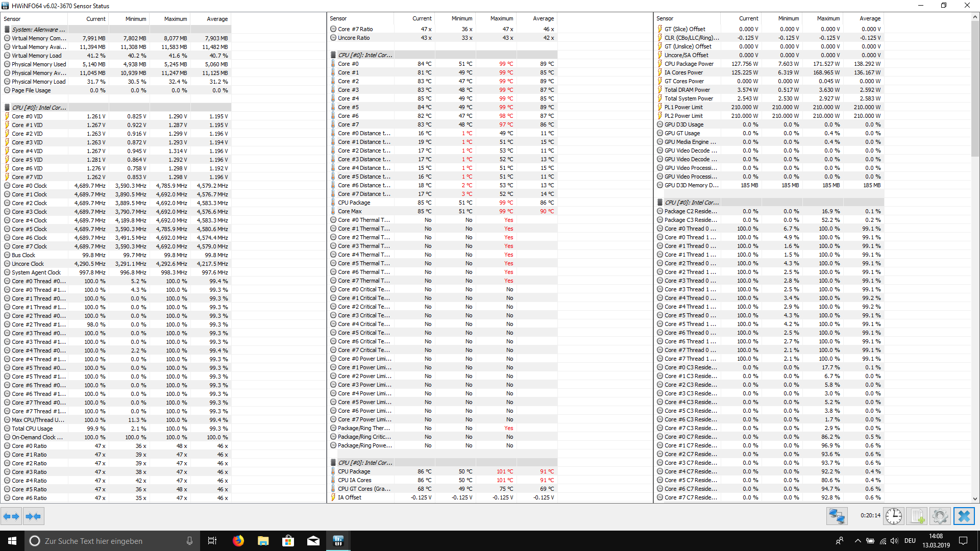980x551 pixels.
Task: Open the remote network monitoring icon
Action: 837,516
